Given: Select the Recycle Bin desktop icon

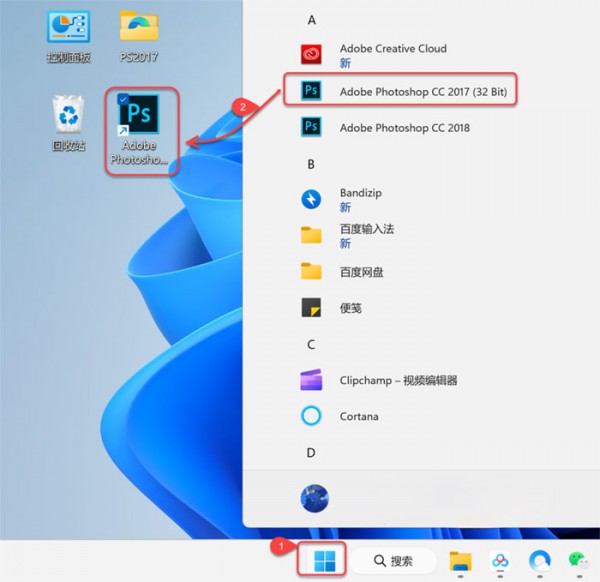Looking at the screenshot, I should coord(68,123).
